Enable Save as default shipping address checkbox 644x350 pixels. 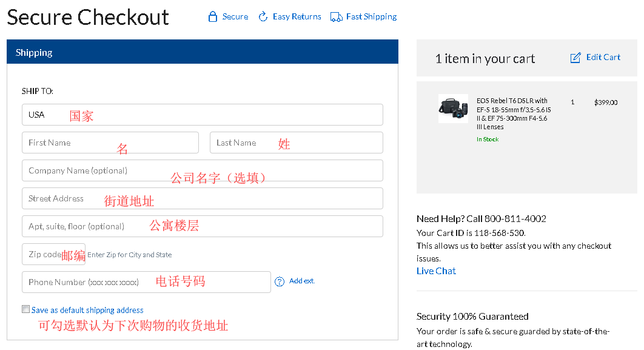point(25,309)
